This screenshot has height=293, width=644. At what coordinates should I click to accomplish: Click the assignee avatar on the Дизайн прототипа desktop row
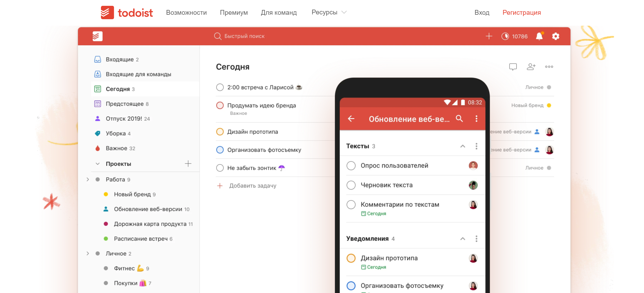pos(550,132)
